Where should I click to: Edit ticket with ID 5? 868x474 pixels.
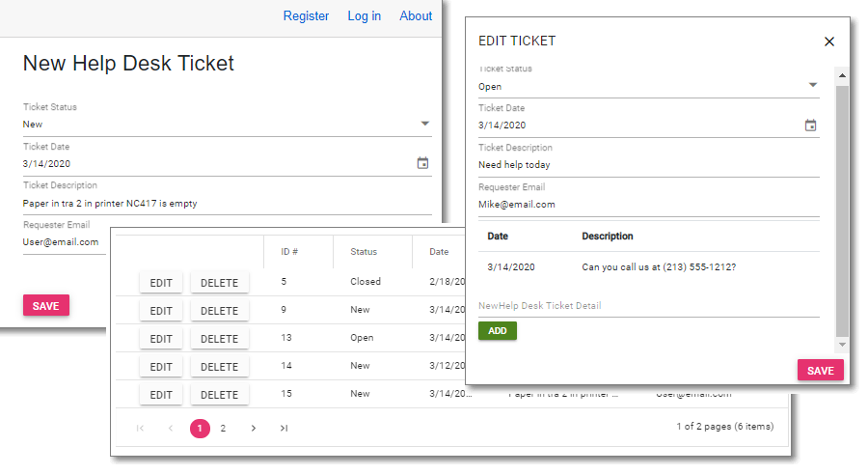161,283
